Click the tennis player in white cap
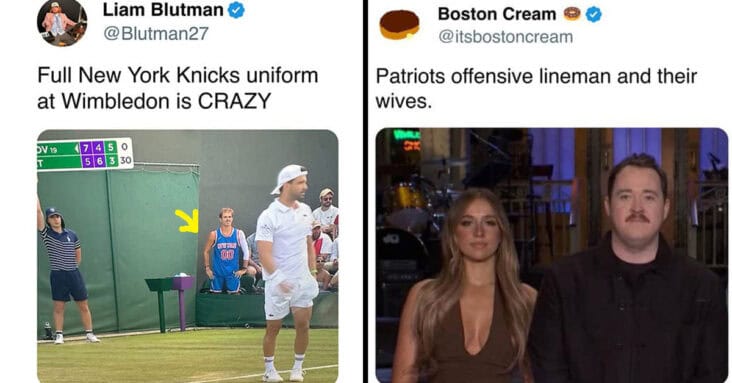This screenshot has height=383, width=732. point(286,273)
